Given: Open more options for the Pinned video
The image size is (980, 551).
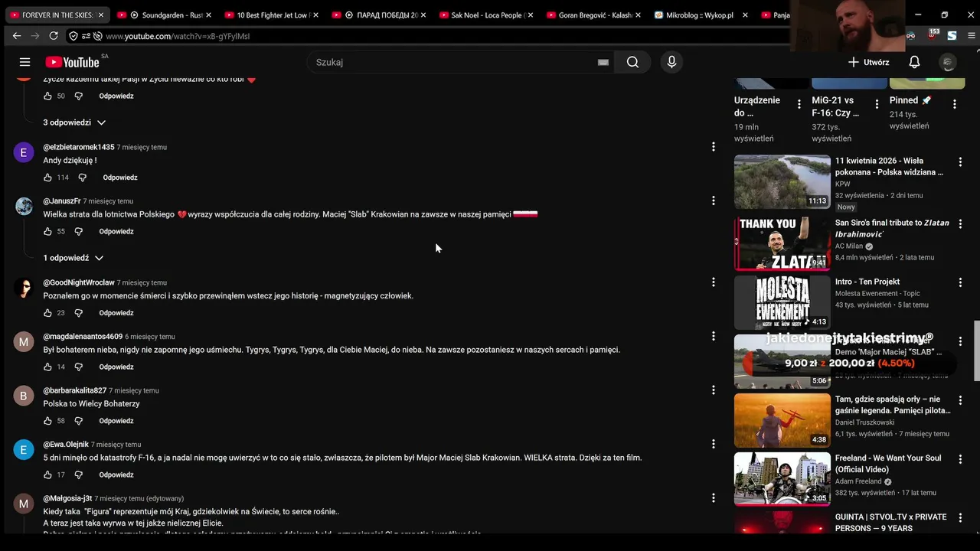Looking at the screenshot, I should pos(954,104).
